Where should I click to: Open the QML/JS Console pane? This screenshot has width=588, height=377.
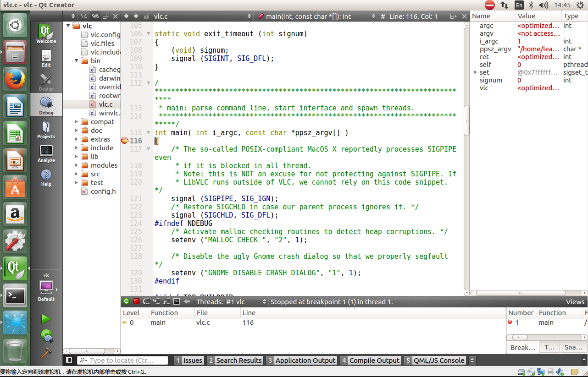click(435, 361)
